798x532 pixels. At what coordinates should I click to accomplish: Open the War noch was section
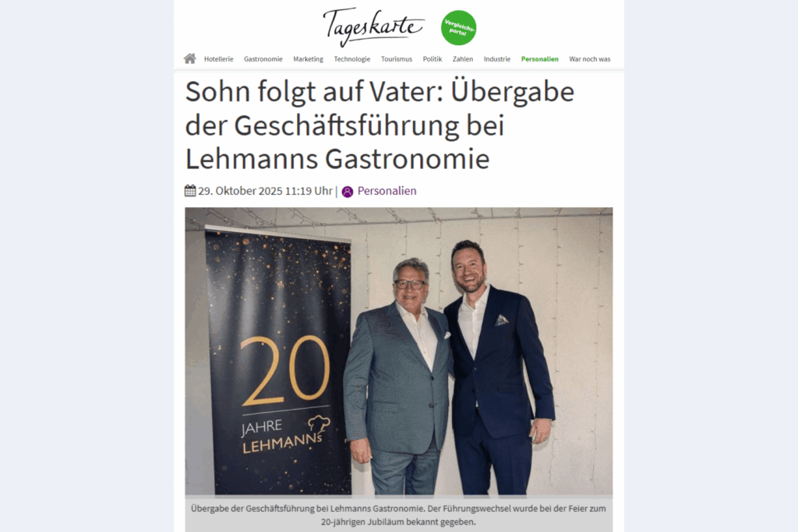pos(589,59)
